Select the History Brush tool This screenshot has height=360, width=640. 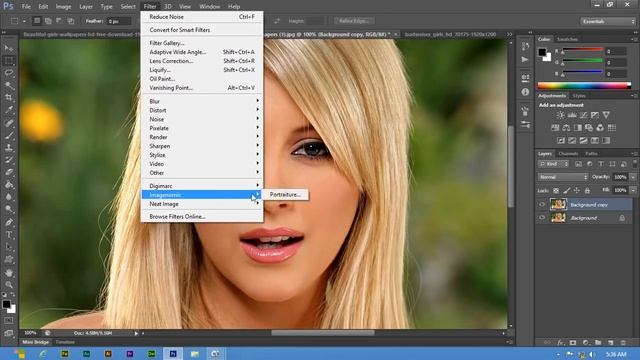click(x=9, y=160)
